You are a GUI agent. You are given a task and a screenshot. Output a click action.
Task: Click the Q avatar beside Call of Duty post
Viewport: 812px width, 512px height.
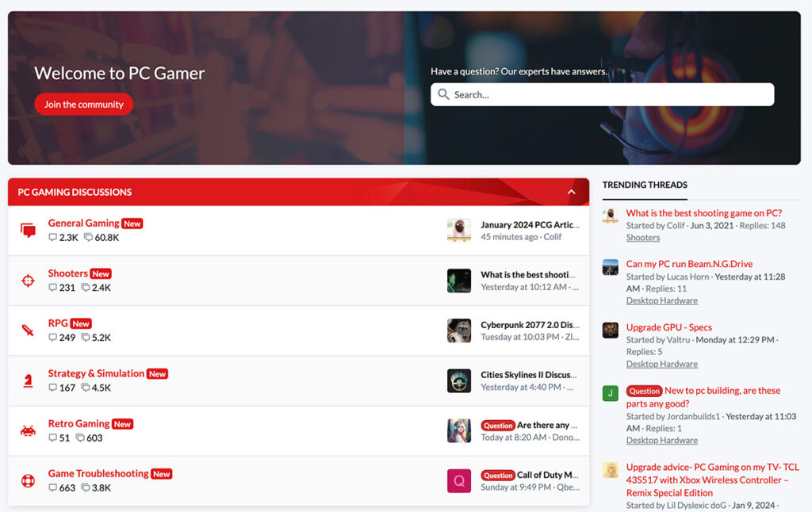coord(459,481)
